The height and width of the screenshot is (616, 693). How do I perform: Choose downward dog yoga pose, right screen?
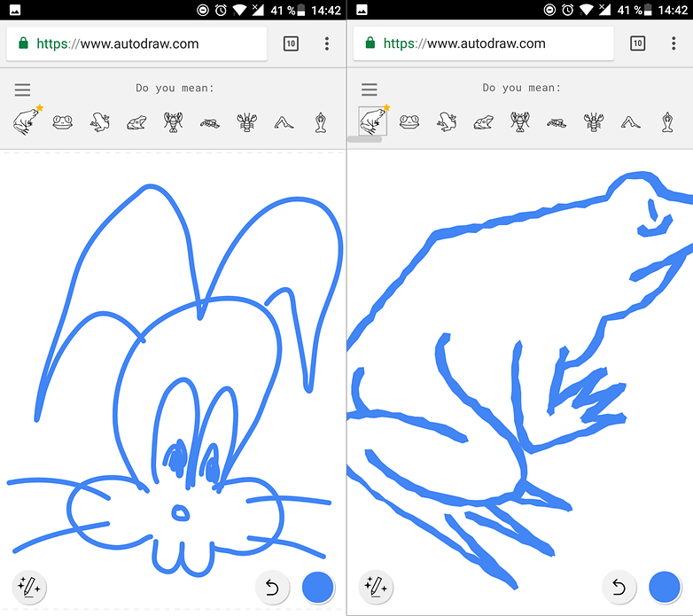631,122
